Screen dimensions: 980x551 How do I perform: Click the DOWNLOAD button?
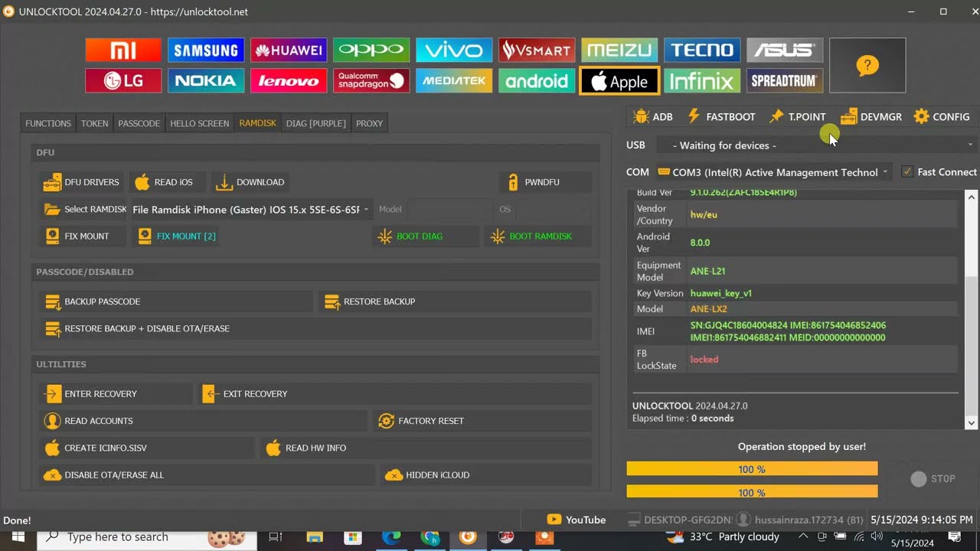click(250, 182)
